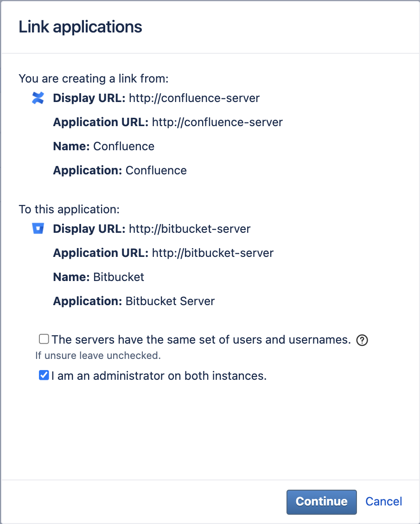
Task: Select the Application URL http://confluence-server line
Action: 168,122
